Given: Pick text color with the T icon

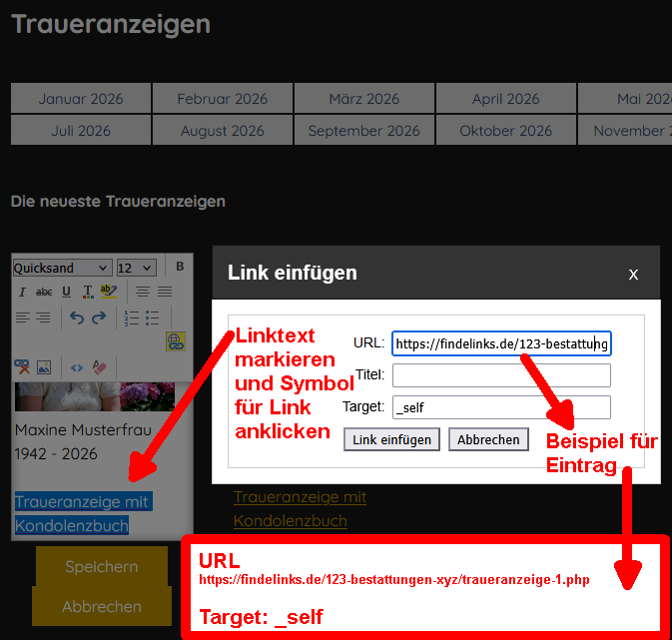Looking at the screenshot, I should 87,293.
